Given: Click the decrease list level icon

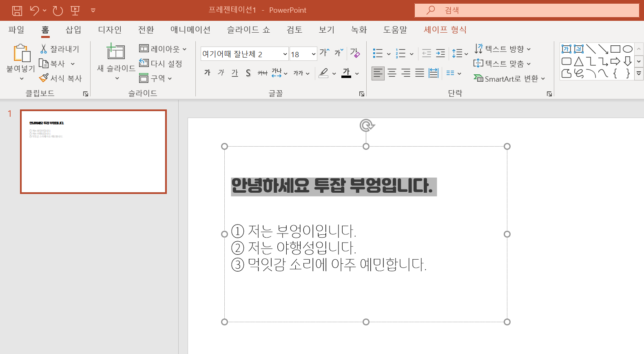Looking at the screenshot, I should (x=427, y=53).
